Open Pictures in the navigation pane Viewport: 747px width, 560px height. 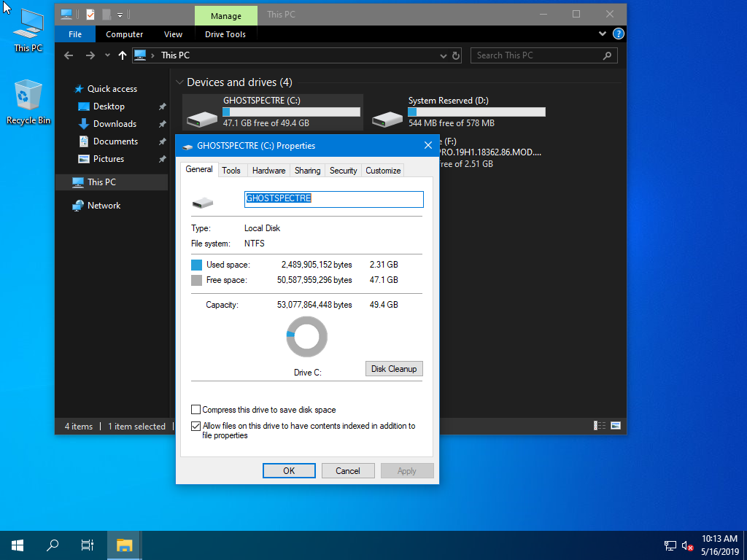tap(109, 159)
